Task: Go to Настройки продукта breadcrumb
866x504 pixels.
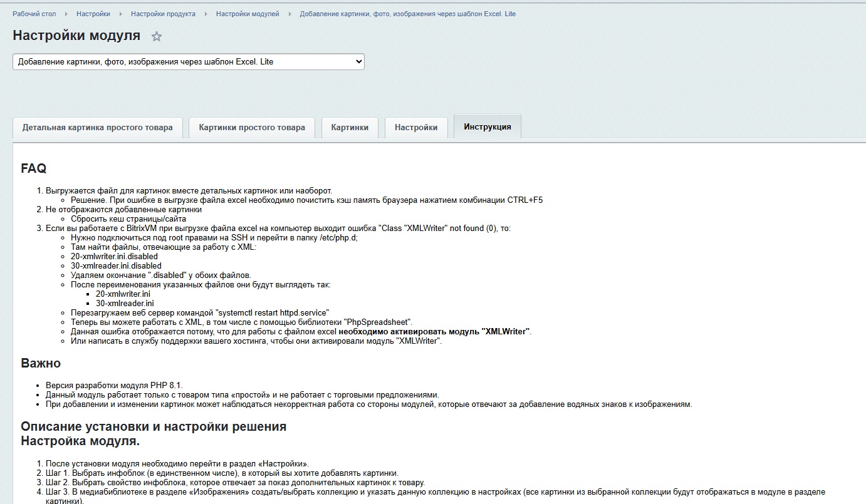Action: [x=163, y=14]
